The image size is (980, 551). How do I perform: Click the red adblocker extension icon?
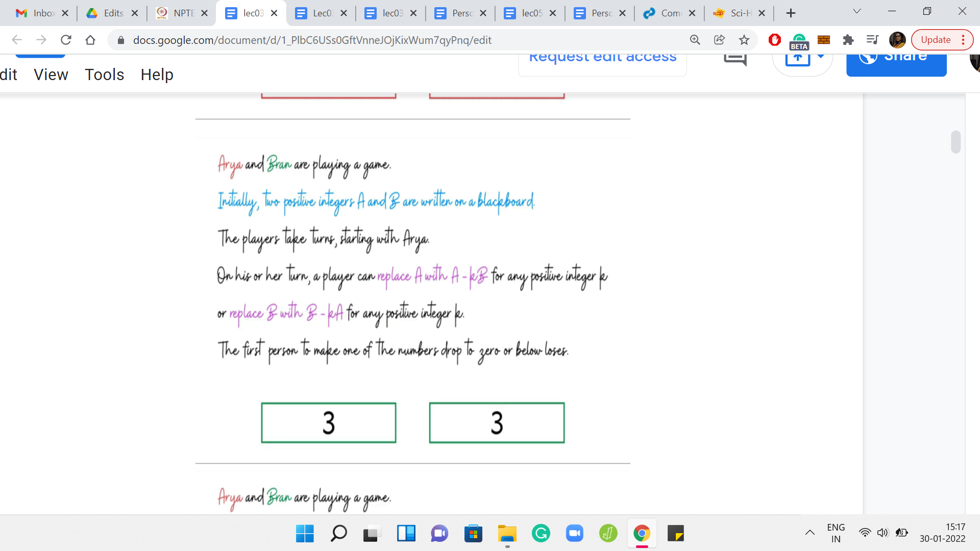coord(774,40)
